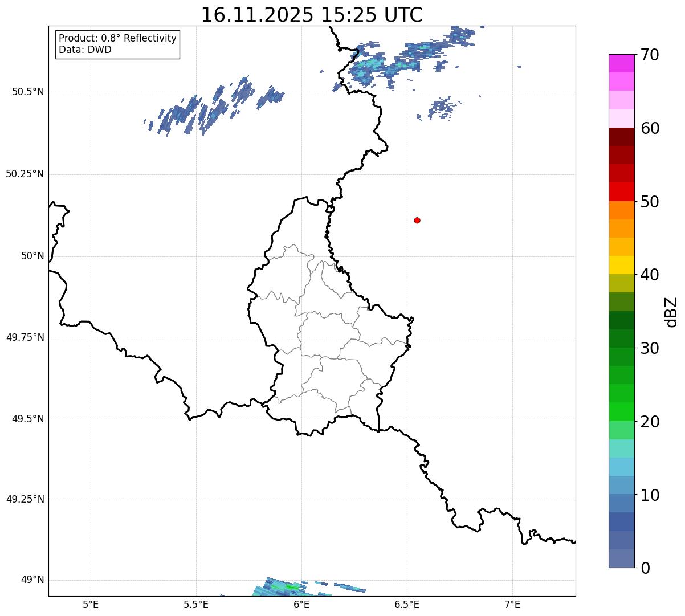Select the 49.25°N latitude label
This screenshot has height=616, width=685.
pos(25,499)
